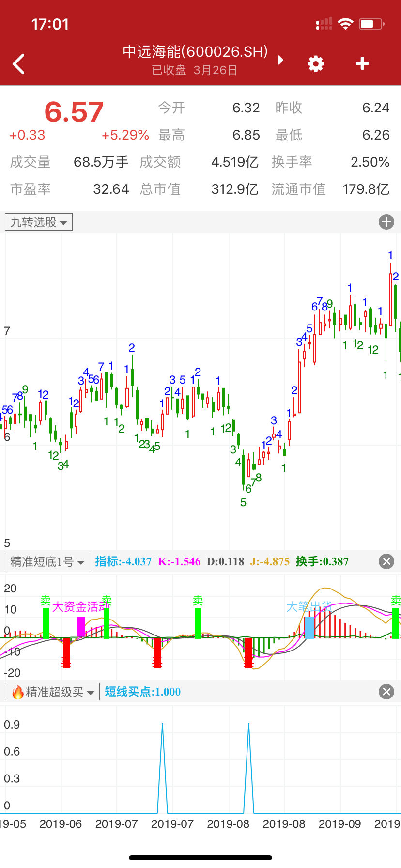This screenshot has height=868, width=401.
Task: Tap the Wi-Fi icon in the status bar
Action: pos(345,24)
